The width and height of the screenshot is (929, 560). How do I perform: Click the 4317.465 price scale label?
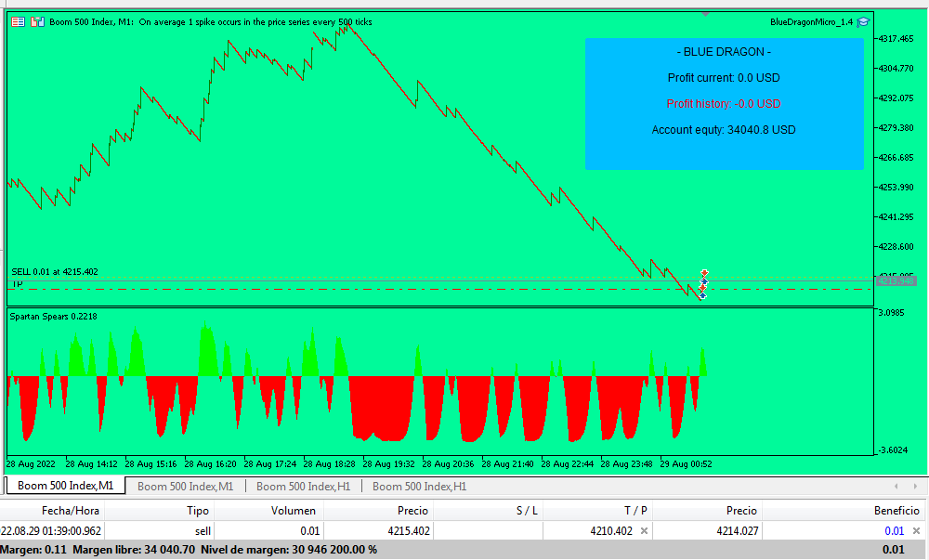[x=896, y=38]
